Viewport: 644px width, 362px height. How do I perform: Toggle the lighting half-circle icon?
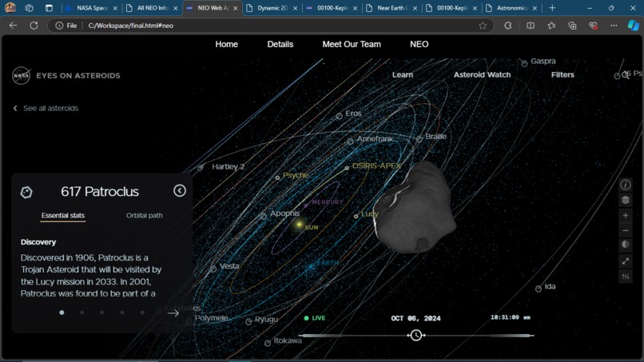625,245
